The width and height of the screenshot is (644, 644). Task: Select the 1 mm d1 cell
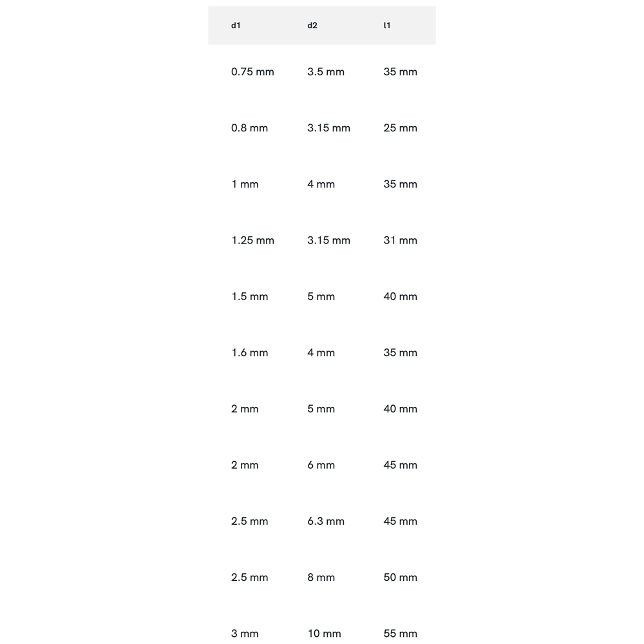[245, 184]
